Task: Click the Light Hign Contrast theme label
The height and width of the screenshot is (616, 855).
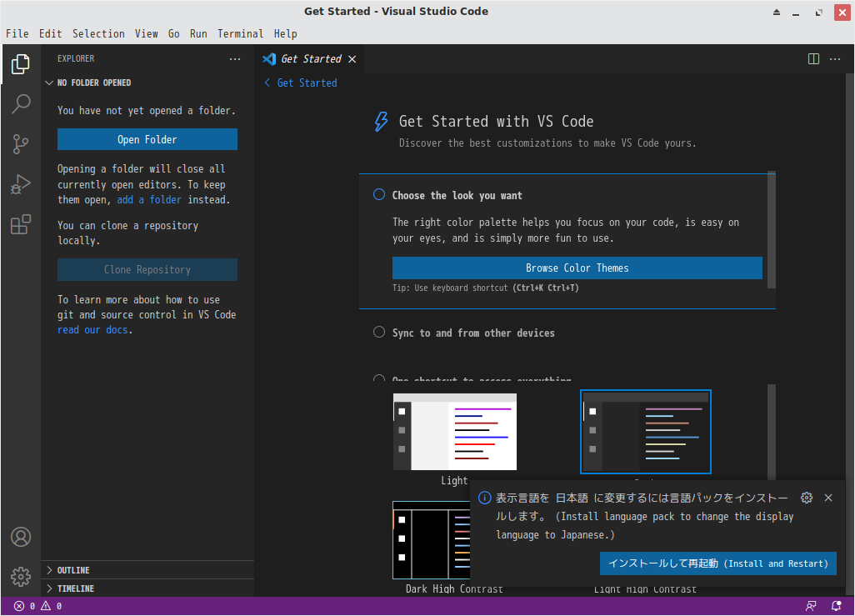Action: [645, 589]
